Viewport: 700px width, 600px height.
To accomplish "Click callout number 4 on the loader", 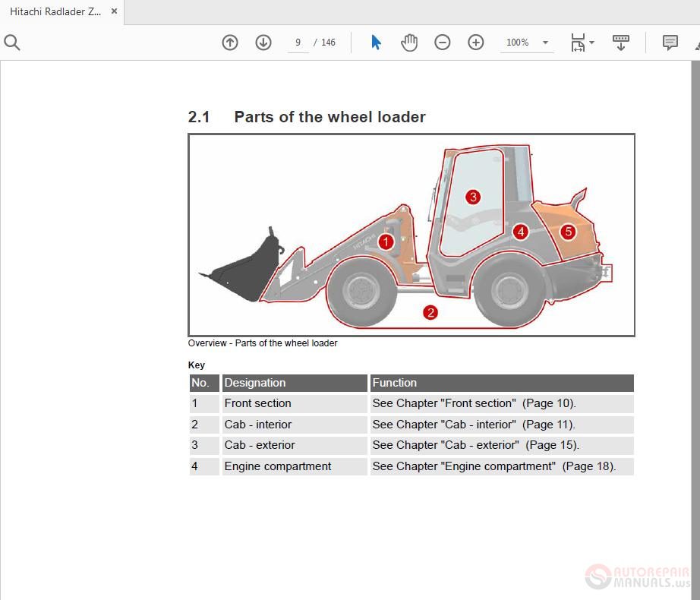I will pyautogui.click(x=521, y=232).
